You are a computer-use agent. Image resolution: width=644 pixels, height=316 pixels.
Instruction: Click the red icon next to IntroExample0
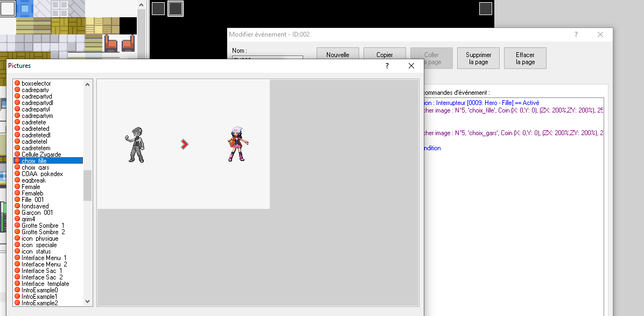pos(17,290)
